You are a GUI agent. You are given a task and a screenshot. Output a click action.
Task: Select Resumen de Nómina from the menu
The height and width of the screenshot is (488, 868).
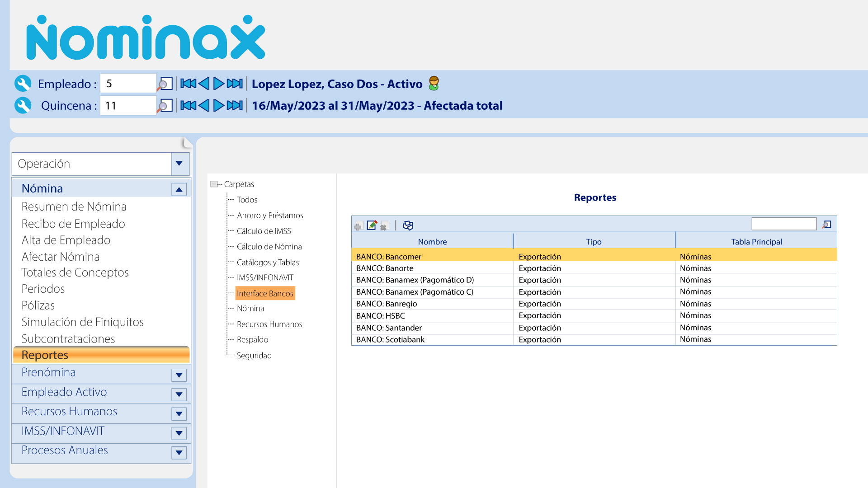[x=74, y=206]
